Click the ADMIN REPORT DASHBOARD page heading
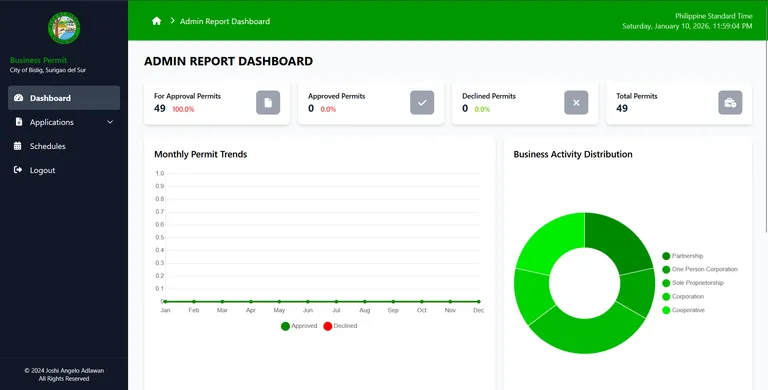 point(228,61)
